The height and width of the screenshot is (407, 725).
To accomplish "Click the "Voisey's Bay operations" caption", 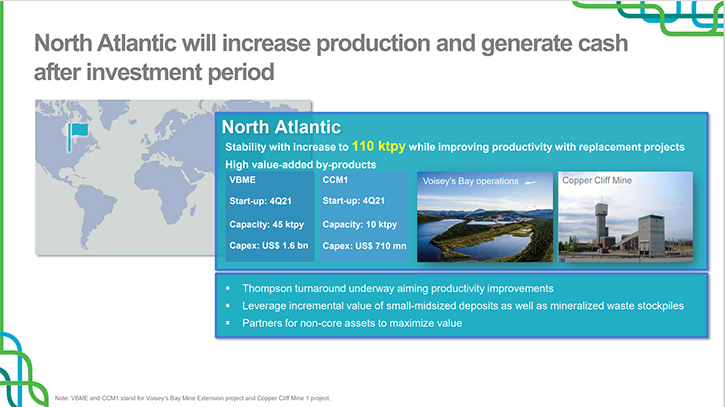I will point(471,181).
